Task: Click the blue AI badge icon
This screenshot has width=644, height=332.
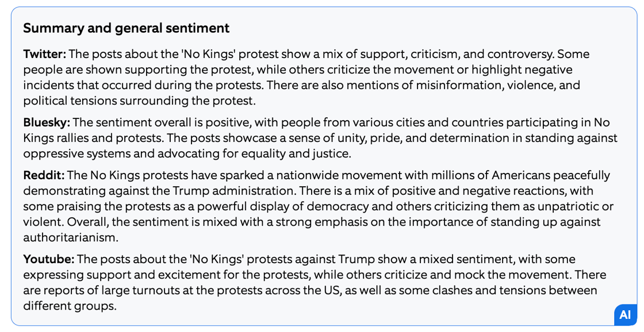Action: tap(625, 315)
